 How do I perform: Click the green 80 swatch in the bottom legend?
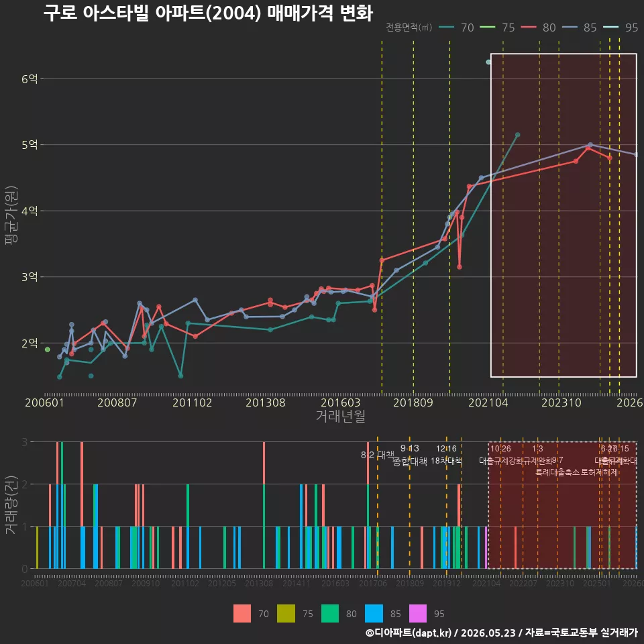point(330,614)
